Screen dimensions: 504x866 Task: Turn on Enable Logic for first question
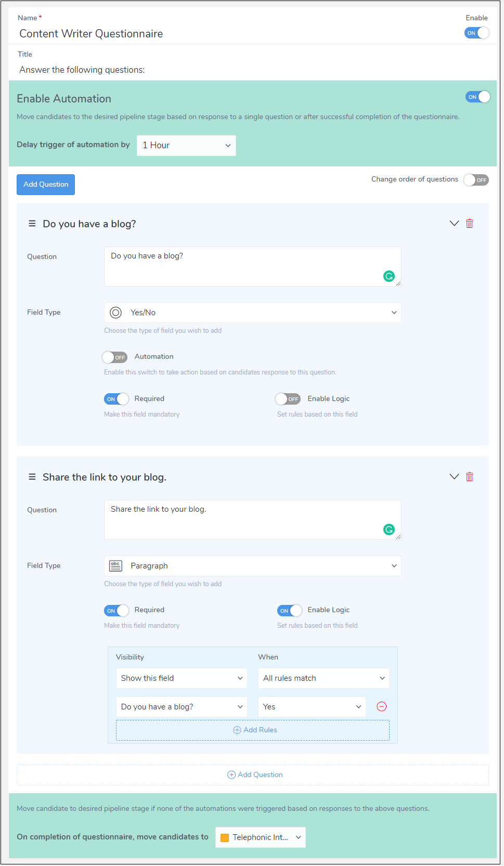(288, 399)
